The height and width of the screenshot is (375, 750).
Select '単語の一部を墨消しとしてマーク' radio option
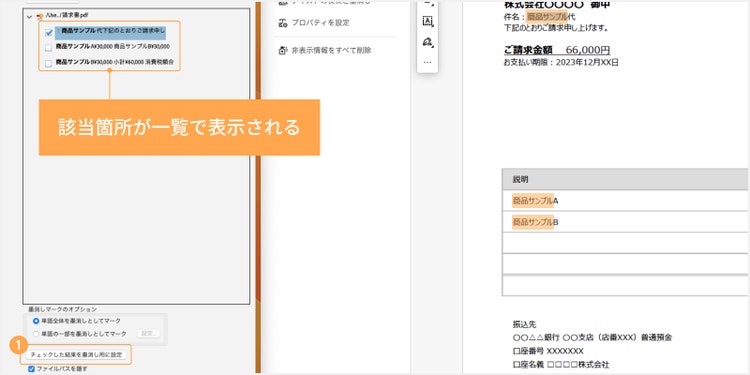tap(36, 333)
